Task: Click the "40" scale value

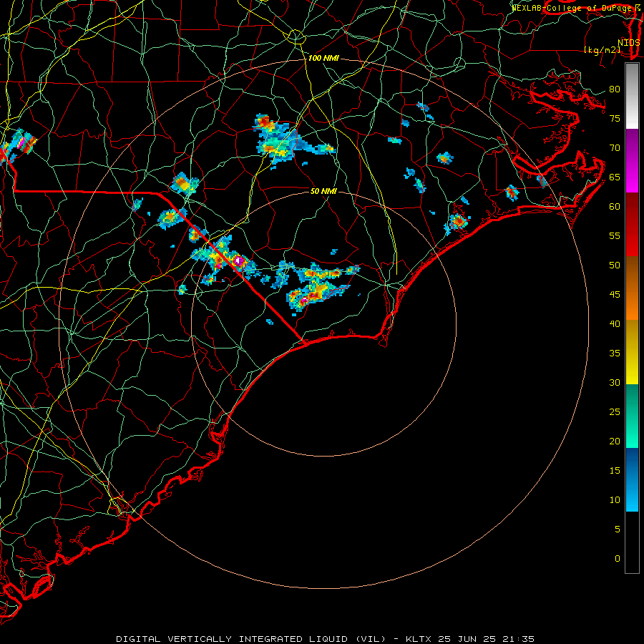Action: tap(615, 323)
